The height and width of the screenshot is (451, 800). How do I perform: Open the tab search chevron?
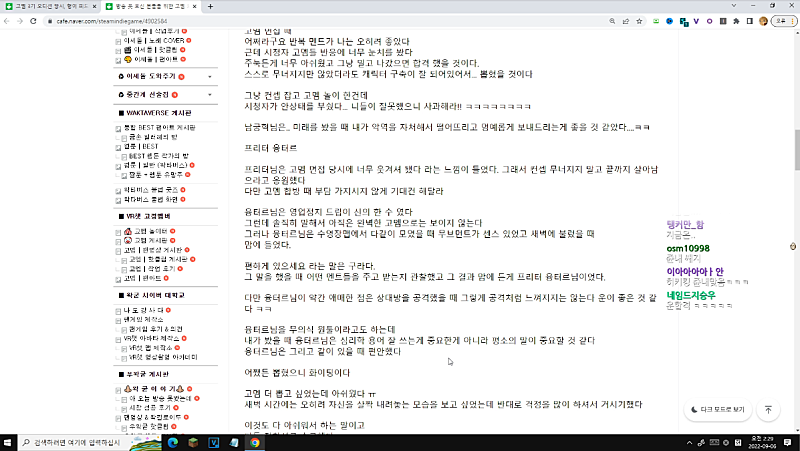[734, 6]
